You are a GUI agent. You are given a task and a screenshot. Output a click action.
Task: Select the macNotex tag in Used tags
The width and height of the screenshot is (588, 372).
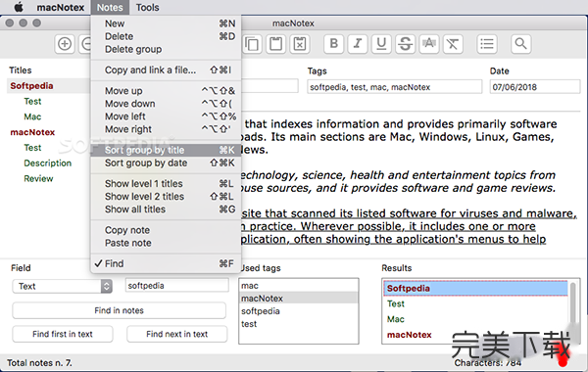coord(299,299)
